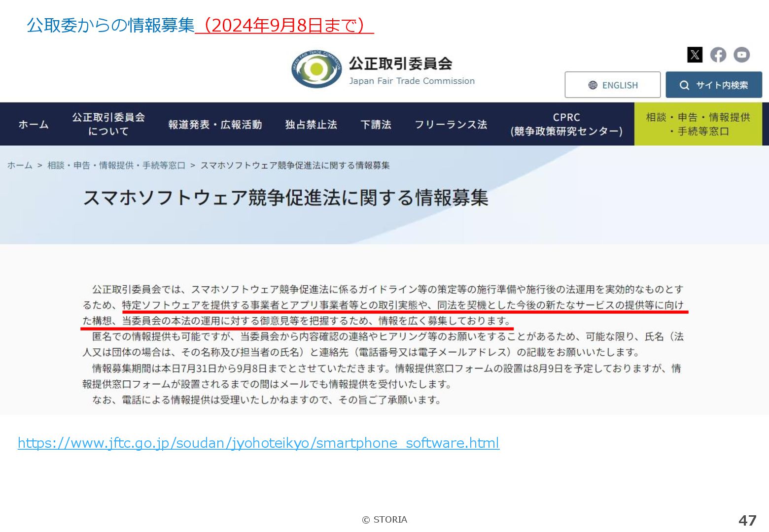Open 公正取引委員会について menu item
Screen dimensions: 769x532
click(108, 124)
